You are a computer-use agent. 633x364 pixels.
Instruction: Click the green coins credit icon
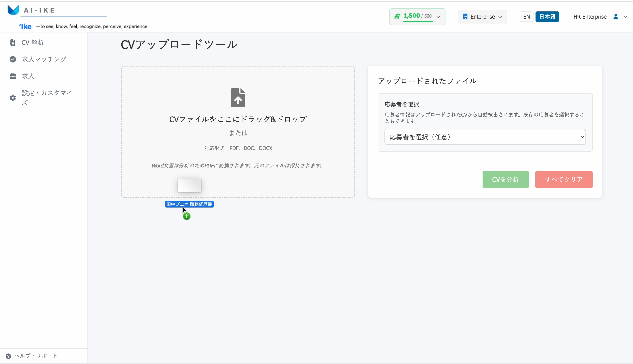(x=397, y=16)
